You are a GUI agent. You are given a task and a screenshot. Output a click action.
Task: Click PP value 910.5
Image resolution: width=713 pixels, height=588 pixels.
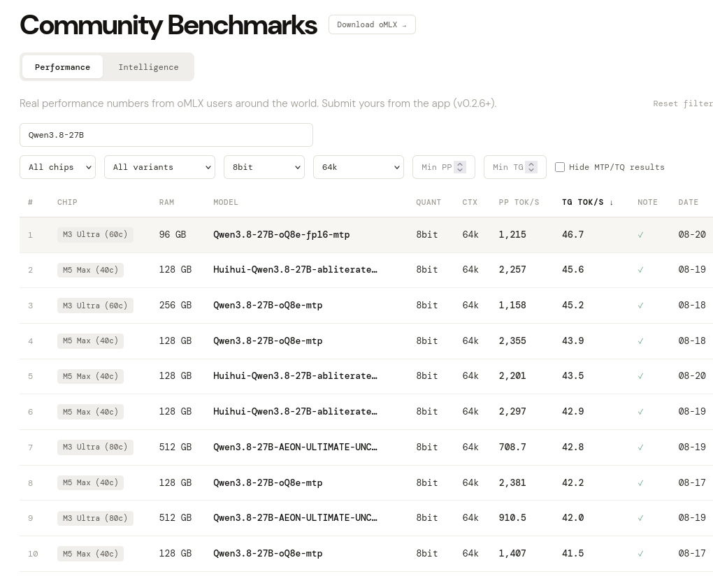click(x=512, y=517)
